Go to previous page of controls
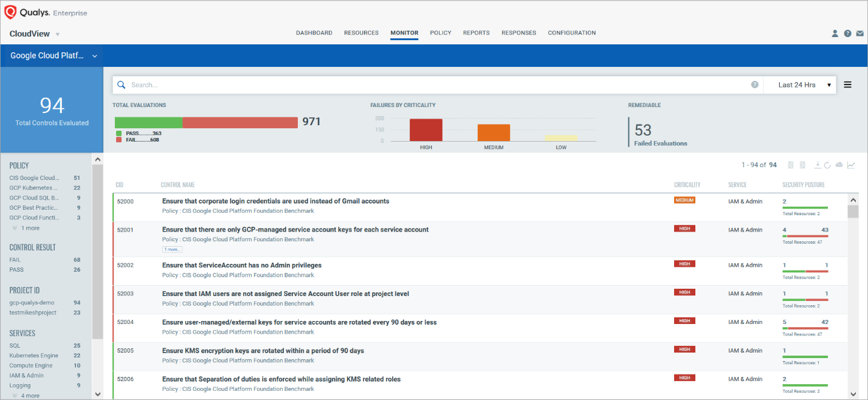This screenshot has height=400, width=868. [791, 165]
